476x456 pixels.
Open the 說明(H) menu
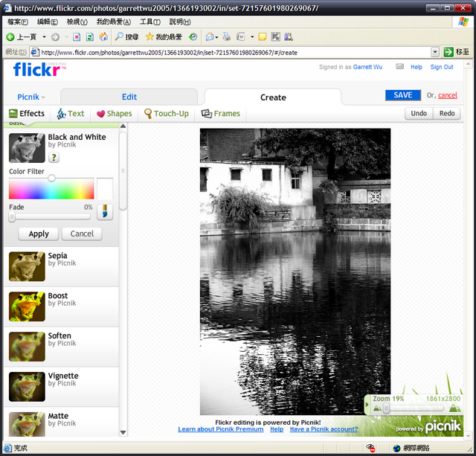(x=180, y=22)
